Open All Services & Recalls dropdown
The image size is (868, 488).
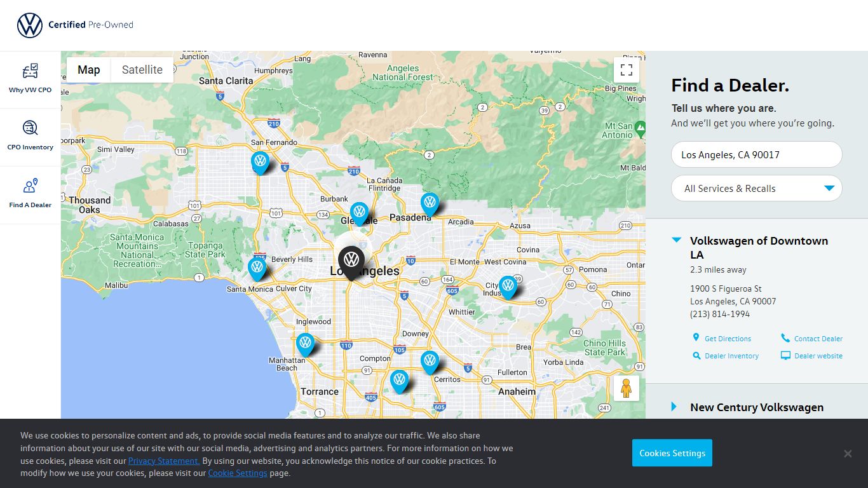coord(756,188)
